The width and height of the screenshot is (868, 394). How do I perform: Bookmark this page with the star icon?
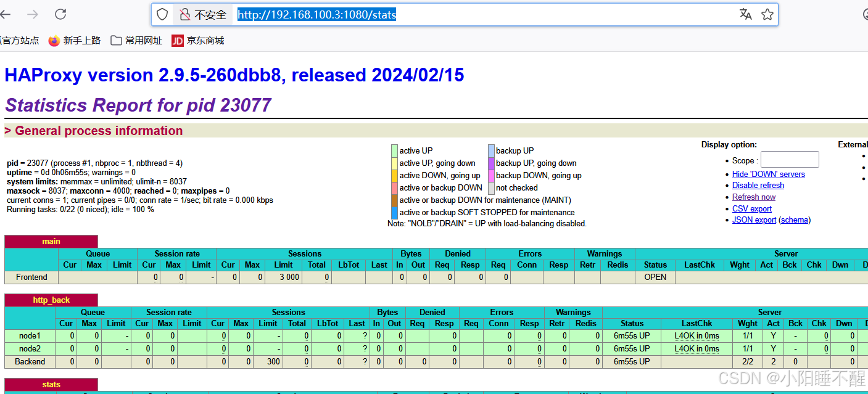point(767,14)
